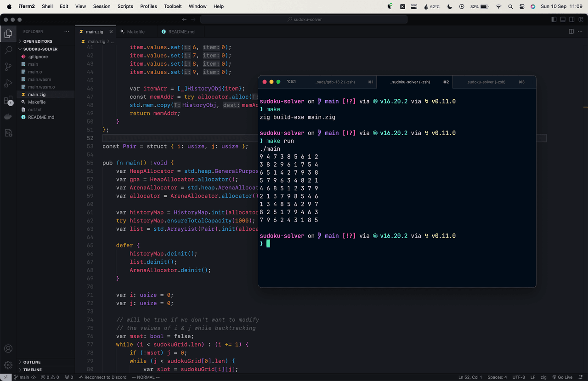The height and width of the screenshot is (381, 588).
Task: Click the sudoku-solver command center search box
Action: (304, 19)
